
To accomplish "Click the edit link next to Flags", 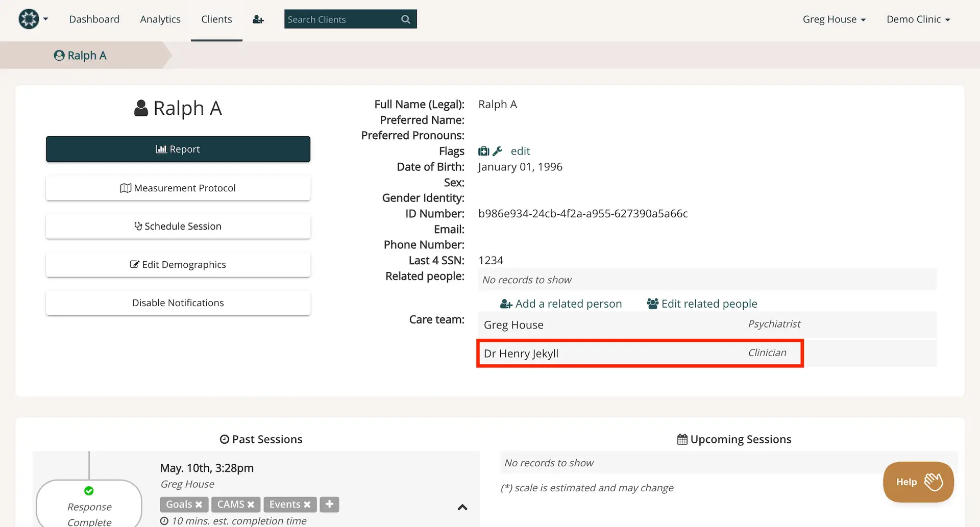I will 520,150.
